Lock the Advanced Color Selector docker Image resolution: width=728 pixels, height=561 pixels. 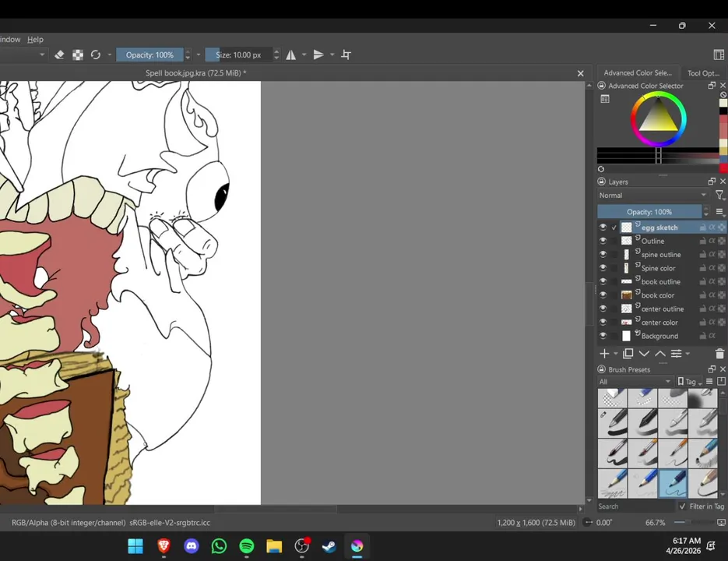coord(602,86)
